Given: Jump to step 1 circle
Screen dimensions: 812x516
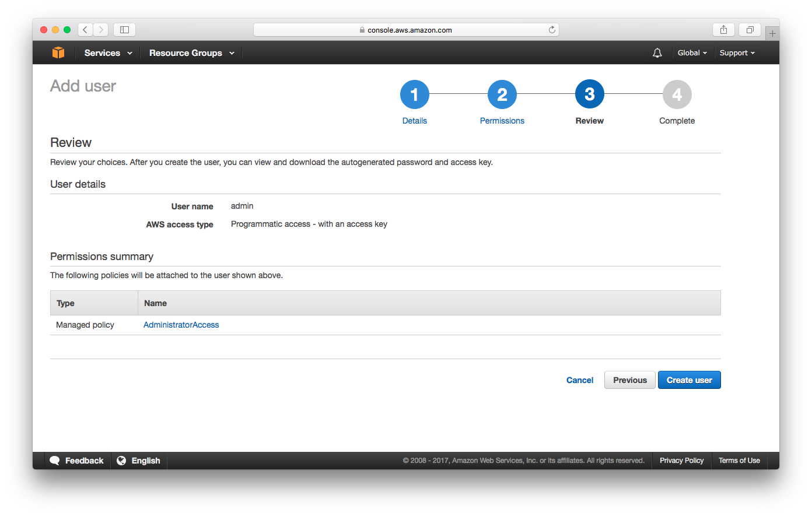Looking at the screenshot, I should [x=415, y=94].
